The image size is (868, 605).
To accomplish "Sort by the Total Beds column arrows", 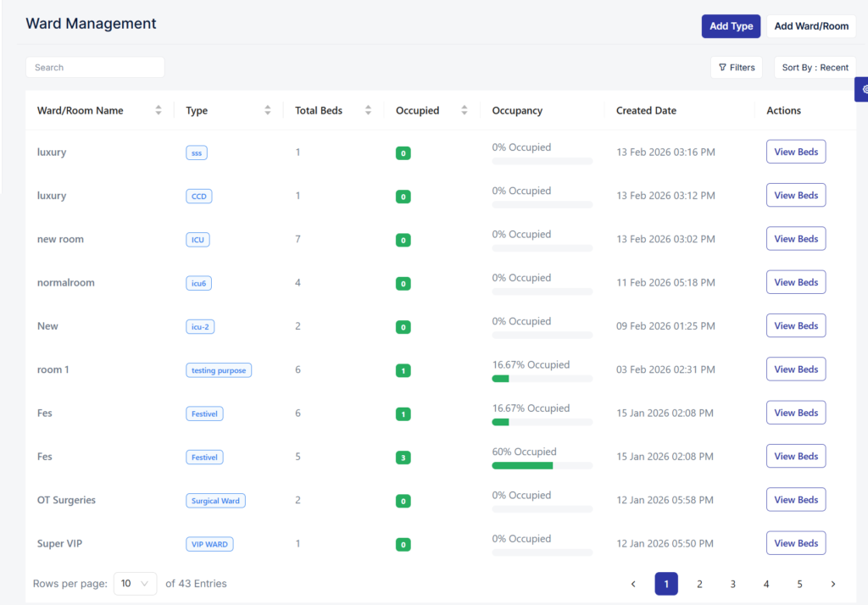I will 368,110.
